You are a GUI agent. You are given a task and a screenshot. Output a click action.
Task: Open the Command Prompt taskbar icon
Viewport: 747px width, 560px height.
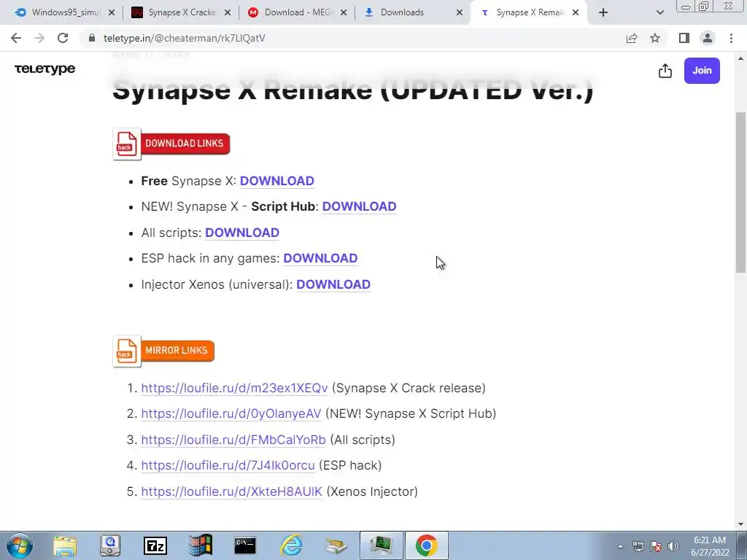point(245,545)
